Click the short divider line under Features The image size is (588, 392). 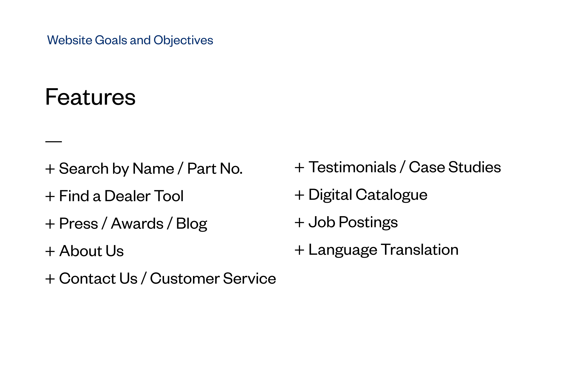[54, 142]
